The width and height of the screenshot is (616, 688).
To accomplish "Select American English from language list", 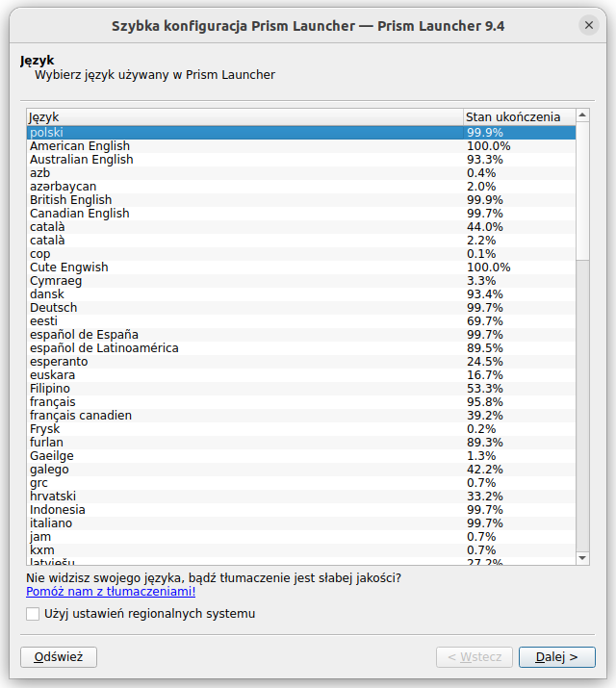I will pyautogui.click(x=80, y=146).
